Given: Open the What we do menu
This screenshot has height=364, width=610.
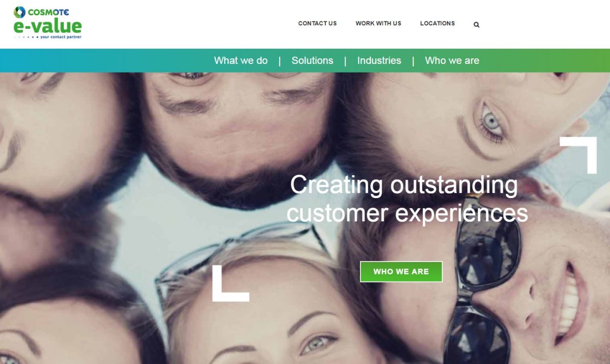Looking at the screenshot, I should 241,60.
